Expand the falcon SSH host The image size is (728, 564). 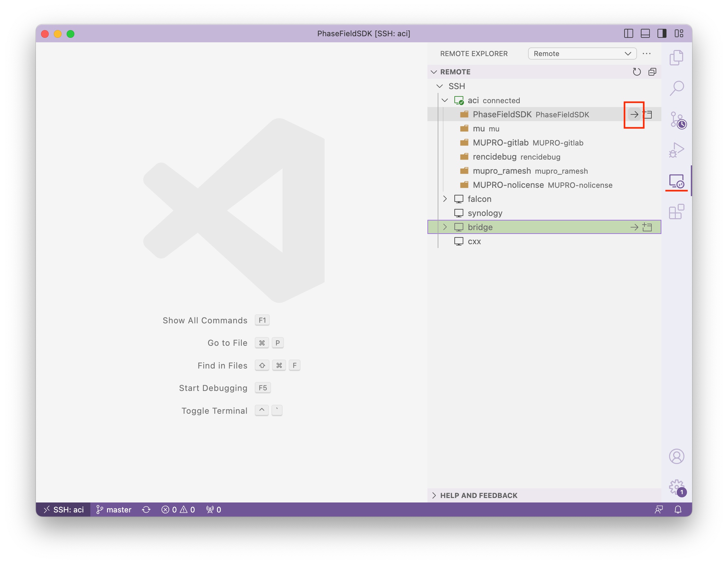coord(445,199)
